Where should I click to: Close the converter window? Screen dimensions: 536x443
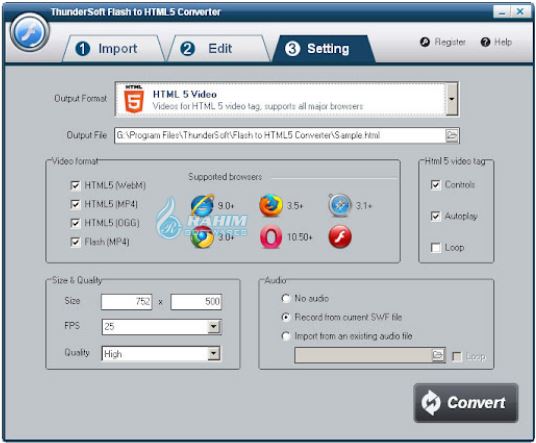click(521, 12)
